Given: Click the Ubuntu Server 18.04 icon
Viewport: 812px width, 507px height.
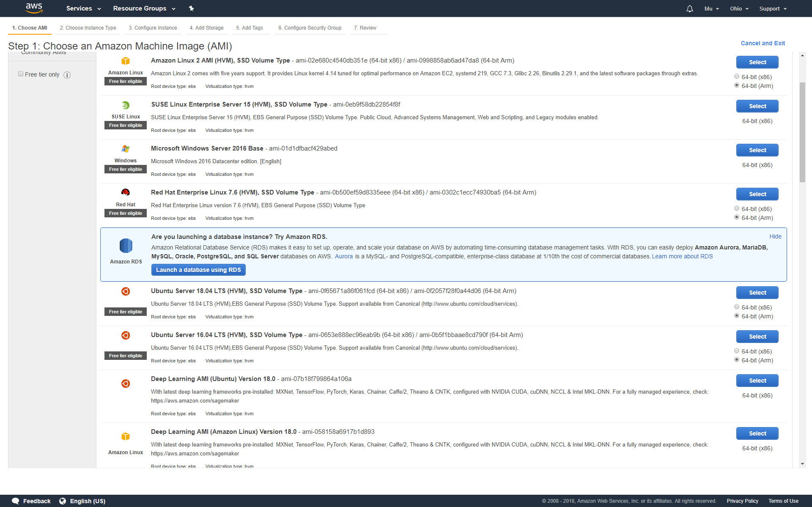Looking at the screenshot, I should tap(126, 291).
